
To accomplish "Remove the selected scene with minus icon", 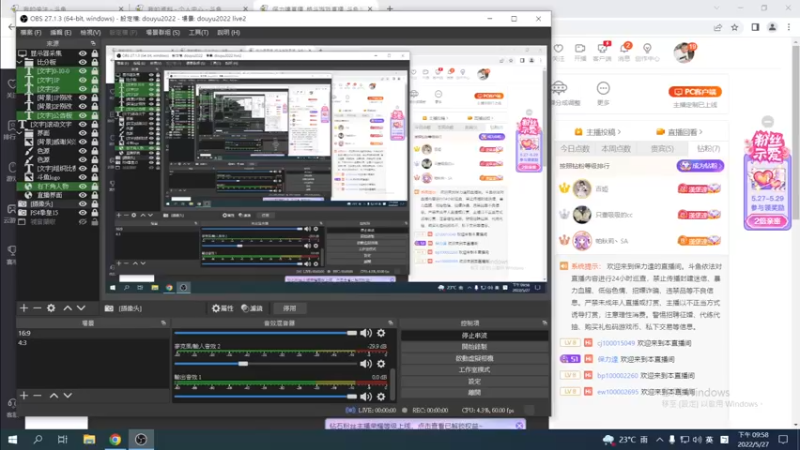I will [37, 395].
